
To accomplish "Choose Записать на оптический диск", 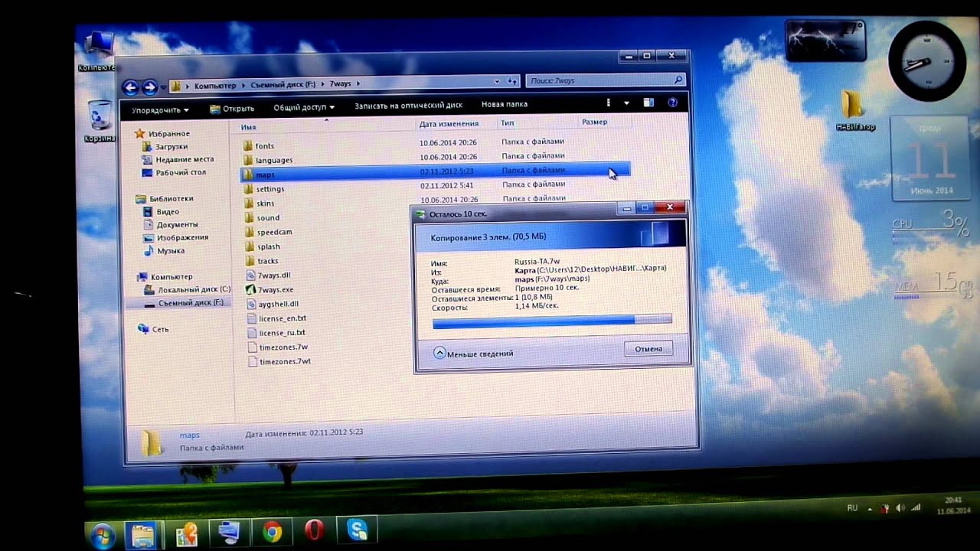I will tap(409, 106).
